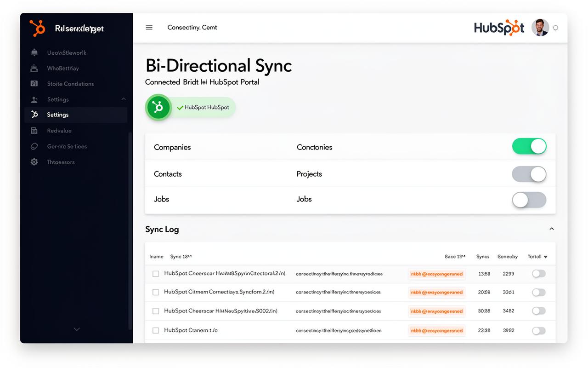This screenshot has height=368, width=588.
Task: Click the Iname column header
Action: point(157,257)
